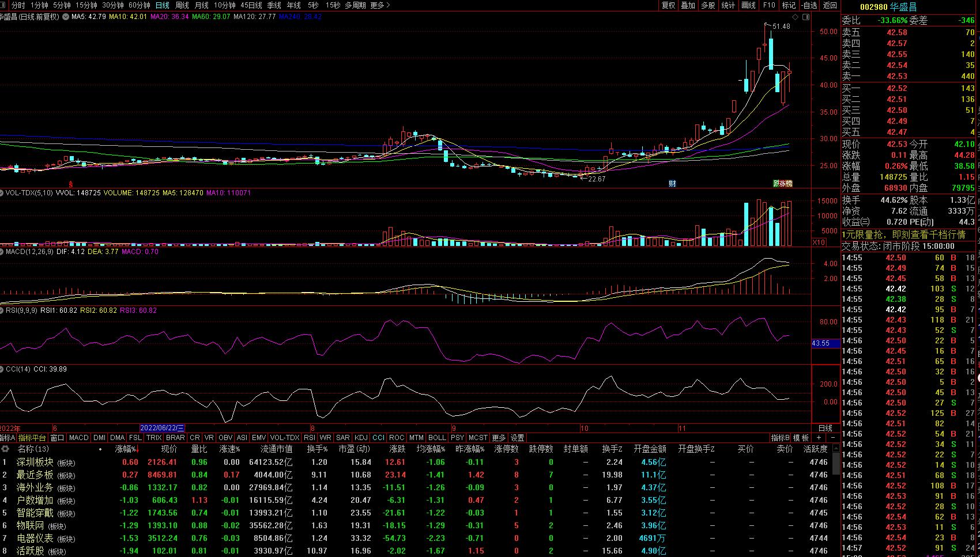Sort by 流通市值 column header

[x=276, y=449]
